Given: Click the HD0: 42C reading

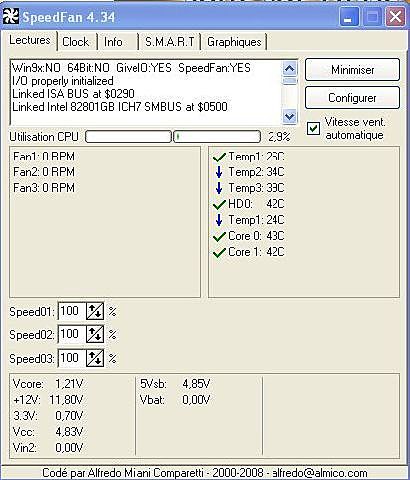Looking at the screenshot, I should [x=256, y=204].
